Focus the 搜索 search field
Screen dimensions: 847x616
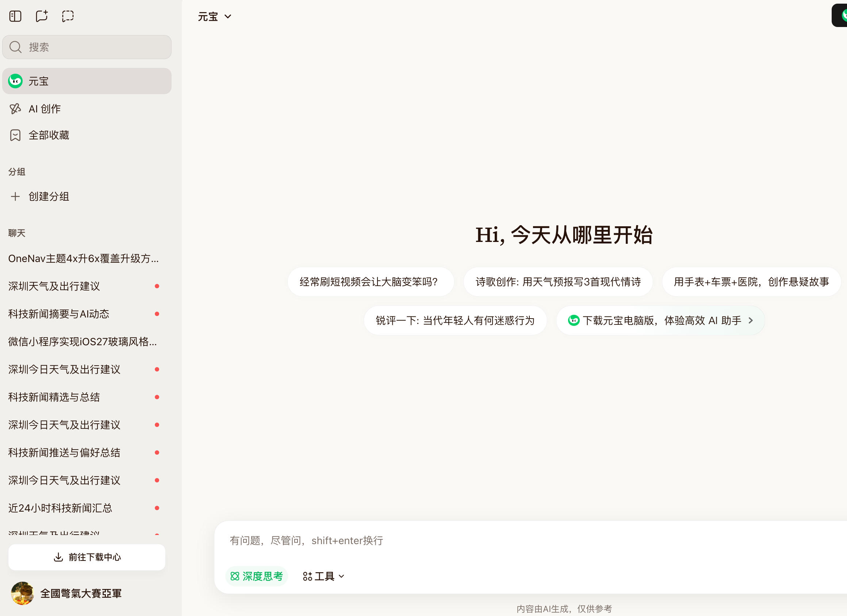(87, 47)
